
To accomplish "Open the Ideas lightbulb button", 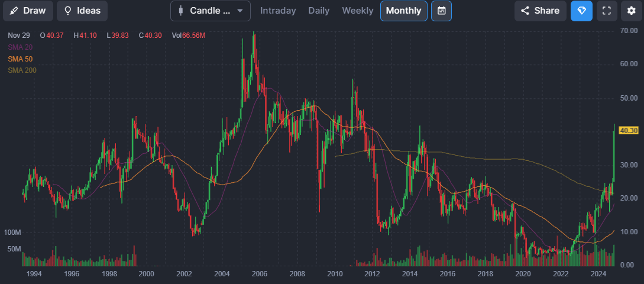I will [x=68, y=11].
